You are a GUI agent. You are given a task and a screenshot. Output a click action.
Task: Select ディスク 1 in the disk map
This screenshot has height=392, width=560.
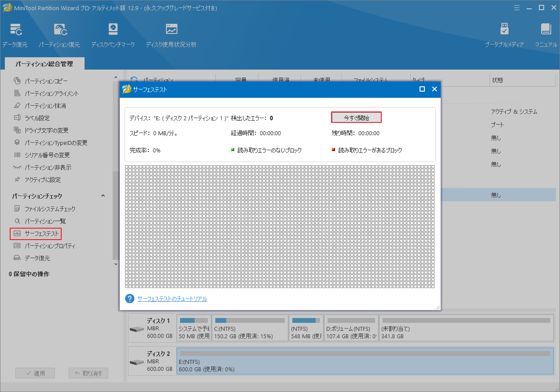[152, 328]
